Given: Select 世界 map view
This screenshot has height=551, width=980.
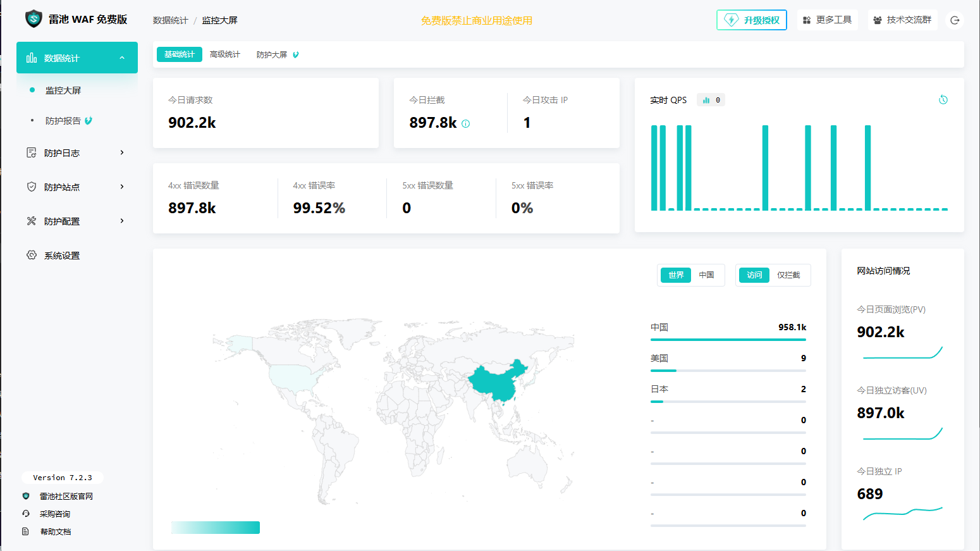Looking at the screenshot, I should tap(676, 275).
